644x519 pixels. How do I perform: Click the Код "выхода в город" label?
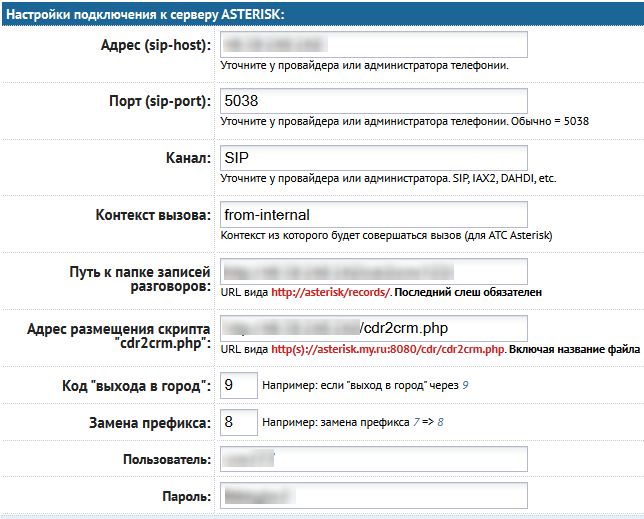136,386
